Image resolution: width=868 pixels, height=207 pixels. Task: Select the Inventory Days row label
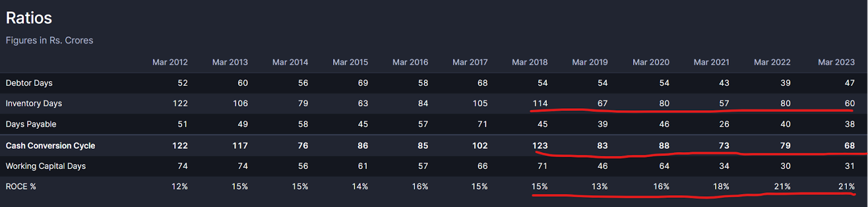(34, 103)
